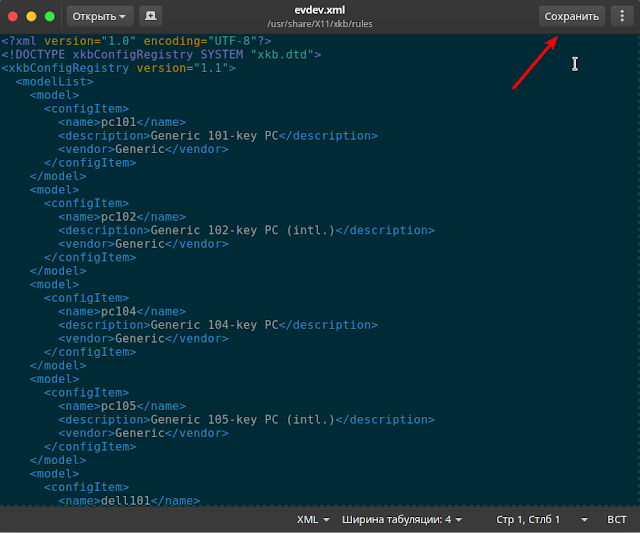Click the <name>pc101</name> line
Screen dimensions: 640x533
[x=122, y=122]
